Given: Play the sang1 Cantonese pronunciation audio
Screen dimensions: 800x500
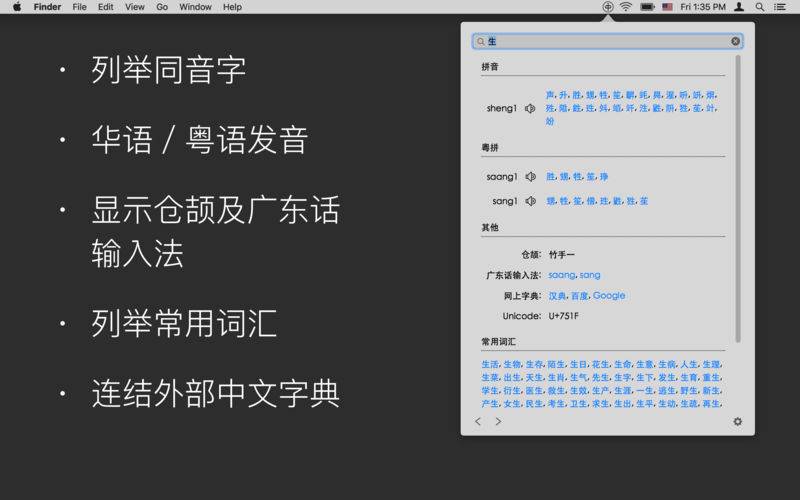Looking at the screenshot, I should 531,201.
